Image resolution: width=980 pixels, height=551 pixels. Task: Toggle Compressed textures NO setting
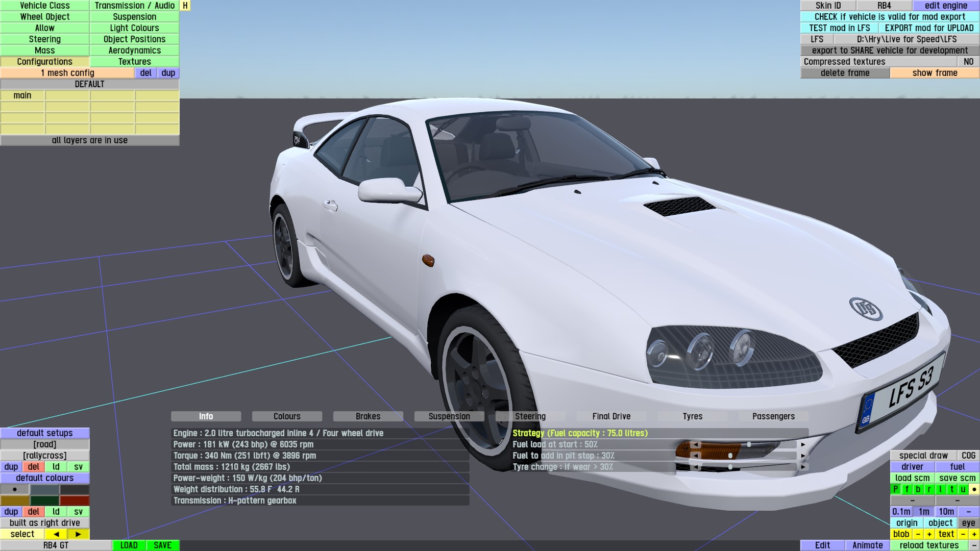968,62
